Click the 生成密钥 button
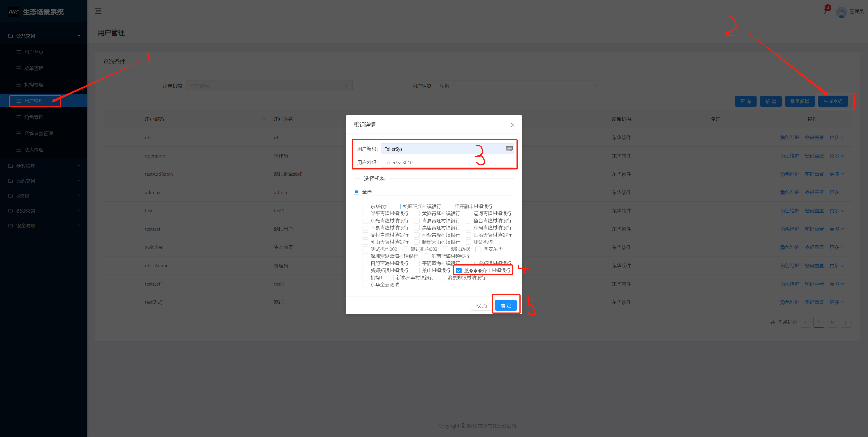The width and height of the screenshot is (868, 437). pos(833,101)
